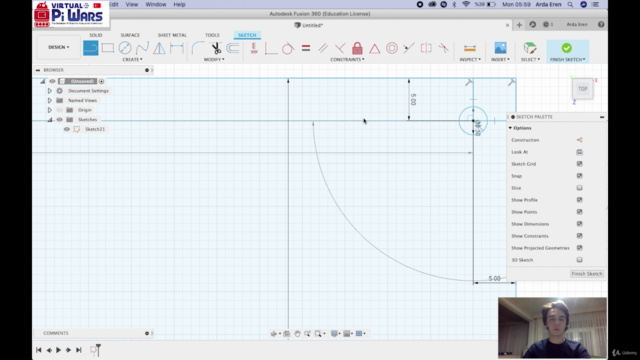Enable the Slice checkbox

(x=579, y=188)
